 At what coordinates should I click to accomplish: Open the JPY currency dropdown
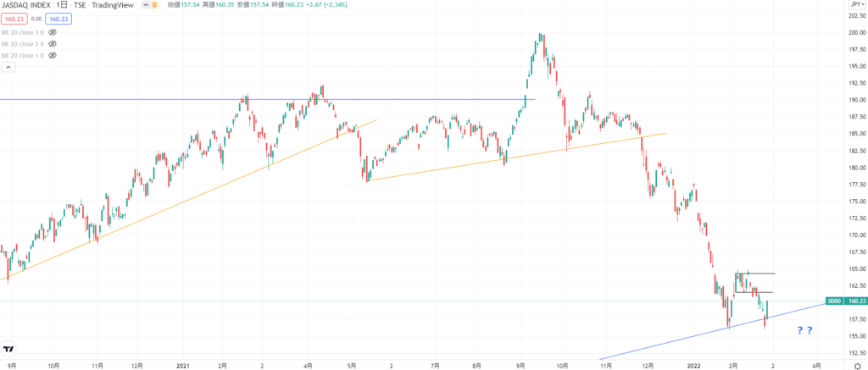857,5
